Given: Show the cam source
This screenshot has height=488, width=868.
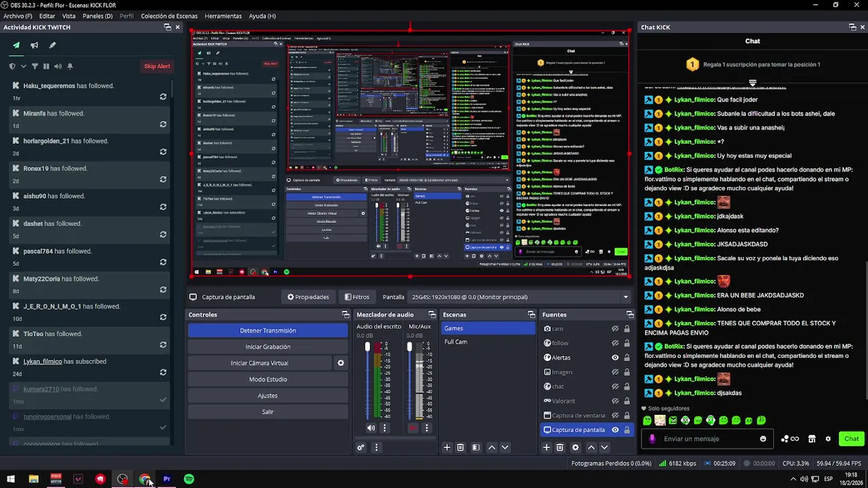Looking at the screenshot, I should [615, 329].
